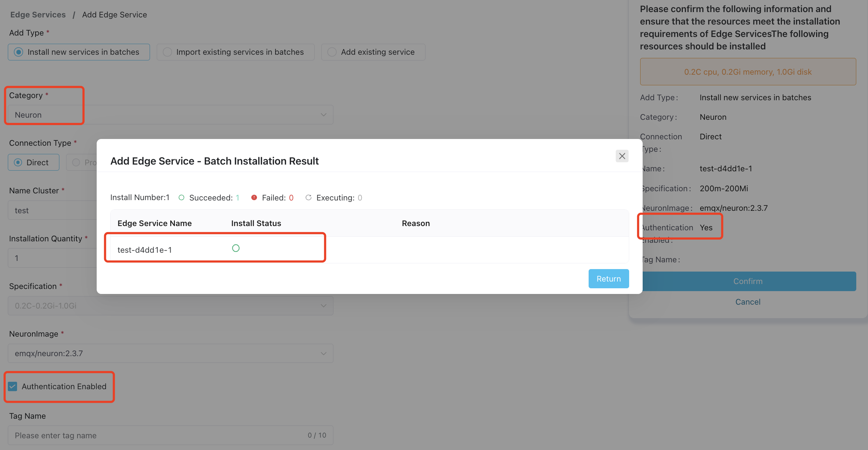Click the Executing spinner icon
Viewport: 868px width, 450px height.
(309, 198)
